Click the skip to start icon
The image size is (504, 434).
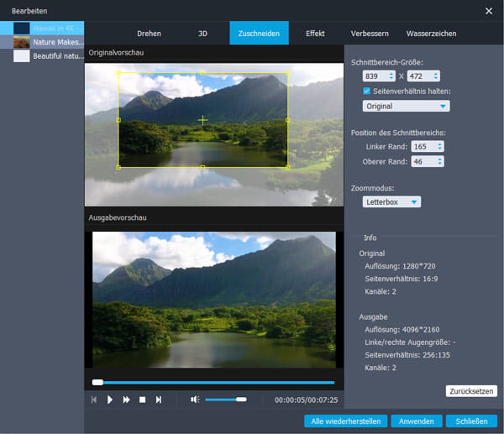tap(94, 400)
